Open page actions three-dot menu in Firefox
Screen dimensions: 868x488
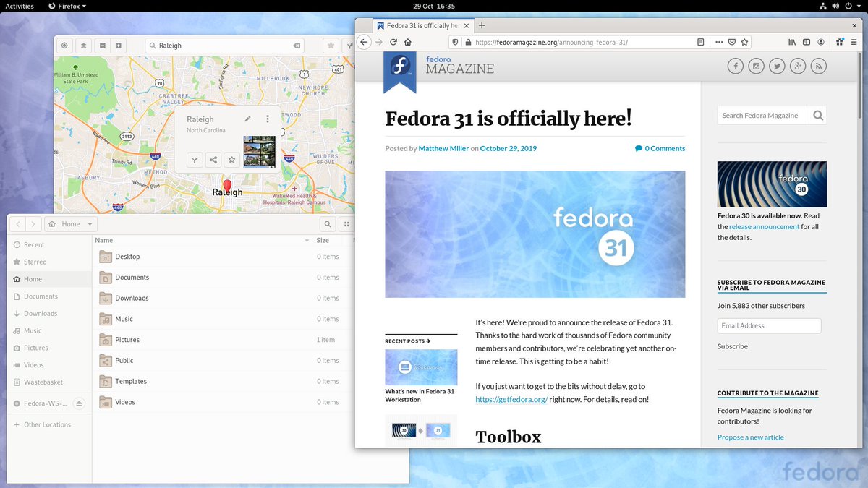719,42
